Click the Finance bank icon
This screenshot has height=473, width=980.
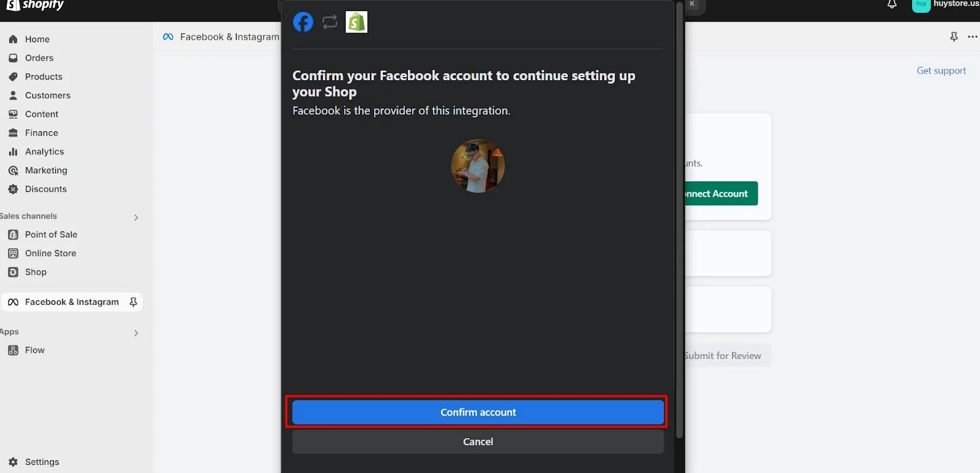pyautogui.click(x=13, y=133)
